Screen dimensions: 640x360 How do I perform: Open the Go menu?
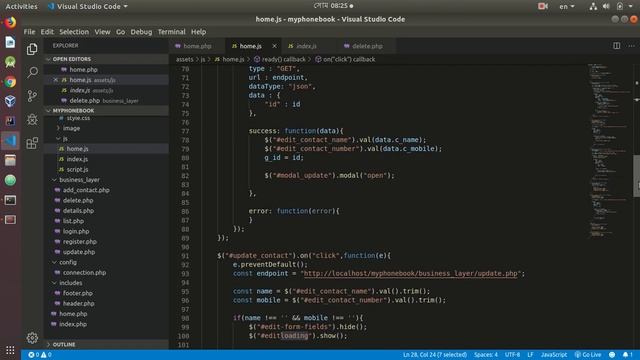point(120,32)
